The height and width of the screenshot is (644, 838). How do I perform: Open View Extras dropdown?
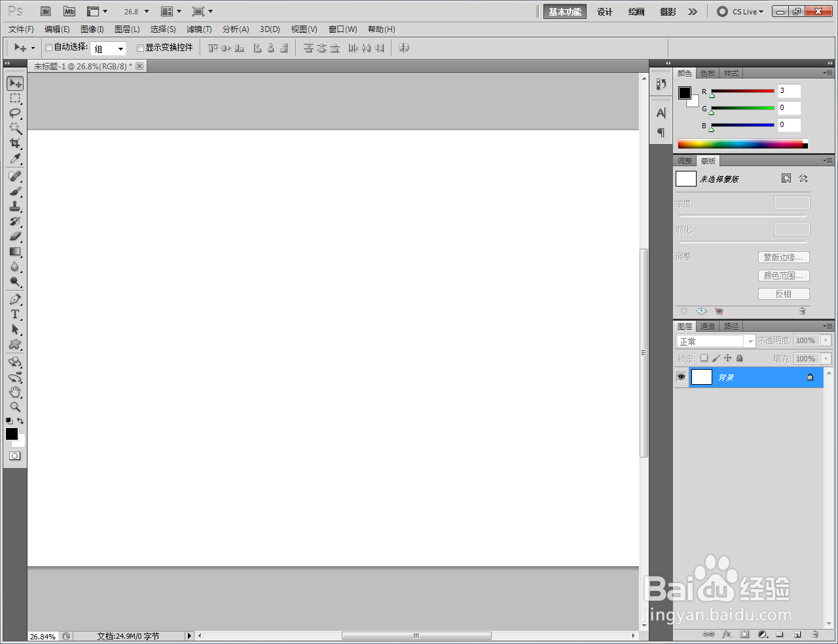(x=97, y=11)
